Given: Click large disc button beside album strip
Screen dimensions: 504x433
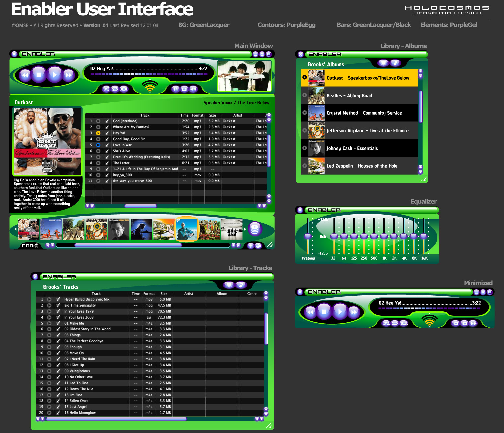Looking at the screenshot, I should 255,229.
